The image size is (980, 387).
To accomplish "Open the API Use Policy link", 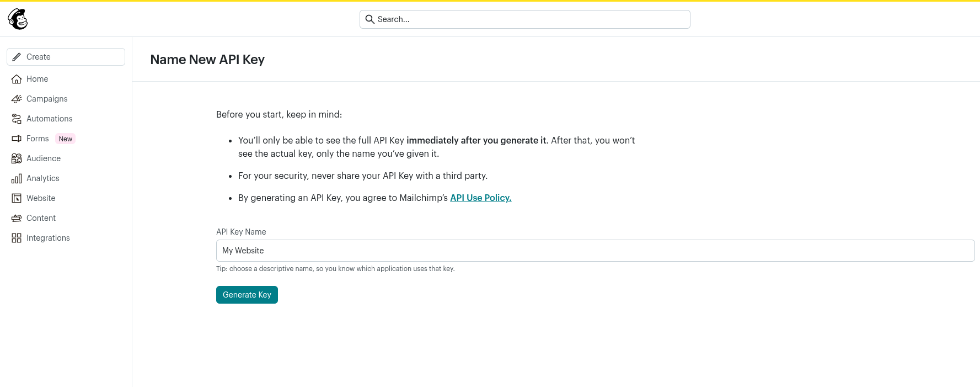I will [480, 198].
